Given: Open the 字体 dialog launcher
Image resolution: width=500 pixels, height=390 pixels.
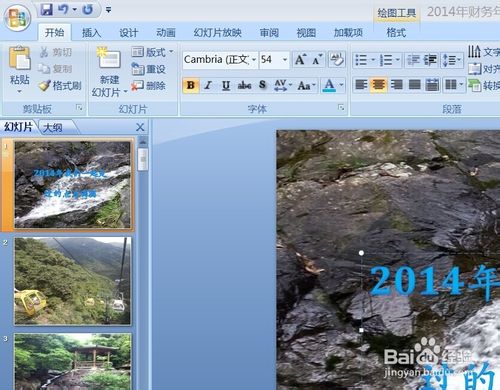Looking at the screenshot, I should (341, 107).
